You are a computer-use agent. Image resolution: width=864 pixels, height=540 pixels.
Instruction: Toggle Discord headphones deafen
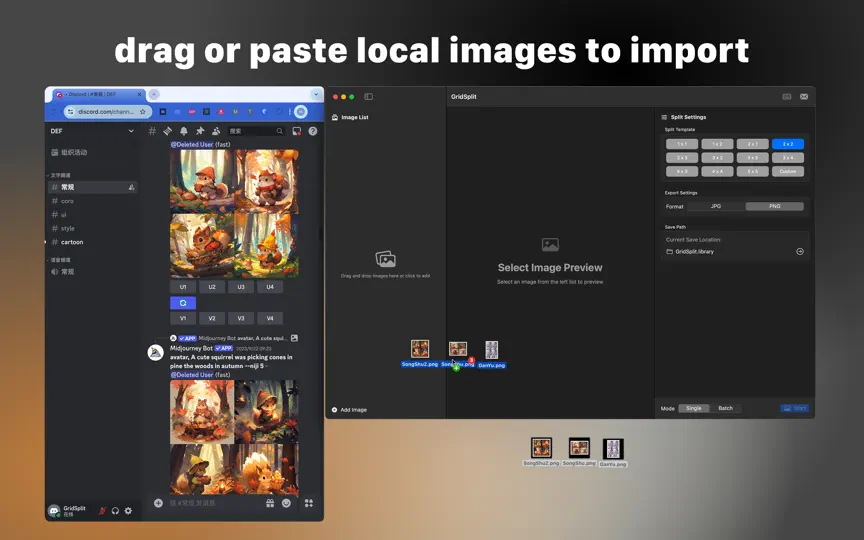point(115,511)
